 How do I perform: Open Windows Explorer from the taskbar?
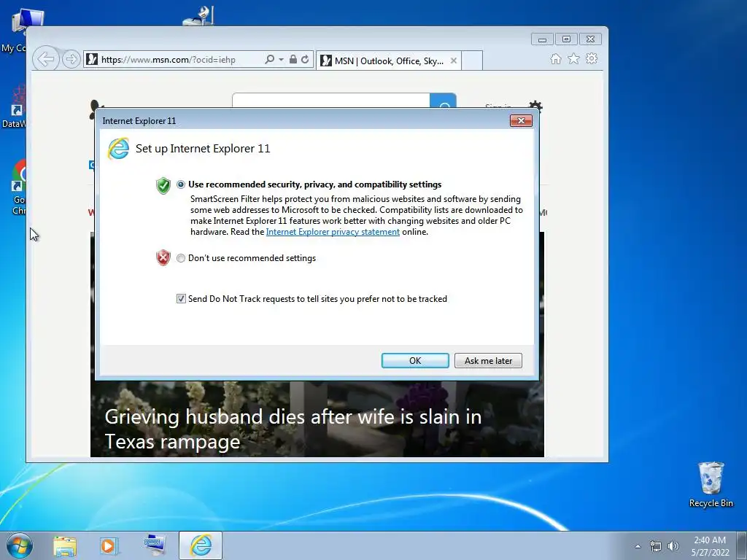(65, 545)
